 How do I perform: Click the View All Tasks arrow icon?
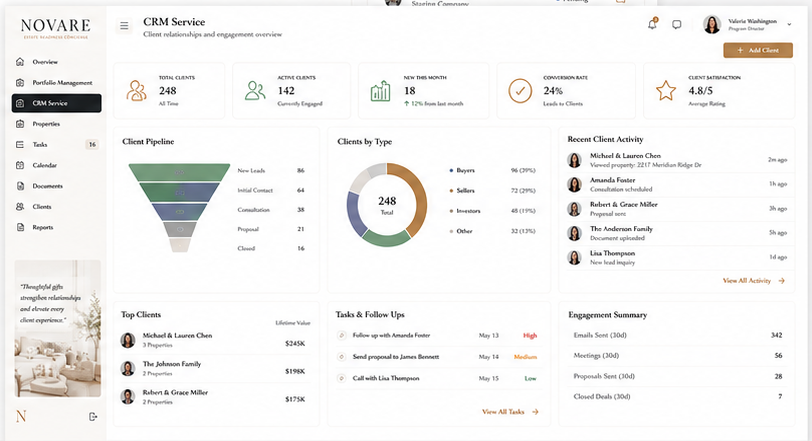point(535,411)
